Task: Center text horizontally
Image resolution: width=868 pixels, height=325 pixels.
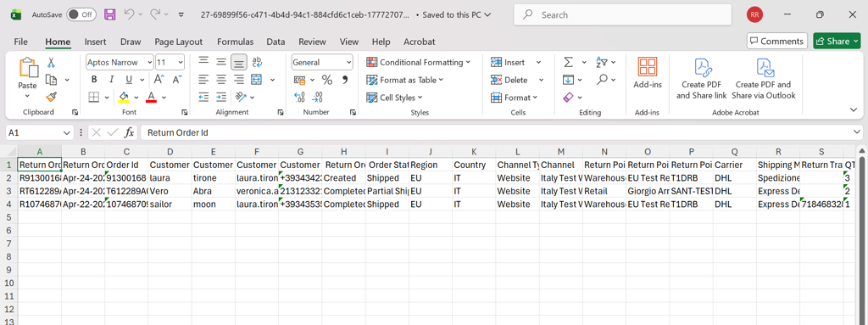Action: tap(221, 80)
